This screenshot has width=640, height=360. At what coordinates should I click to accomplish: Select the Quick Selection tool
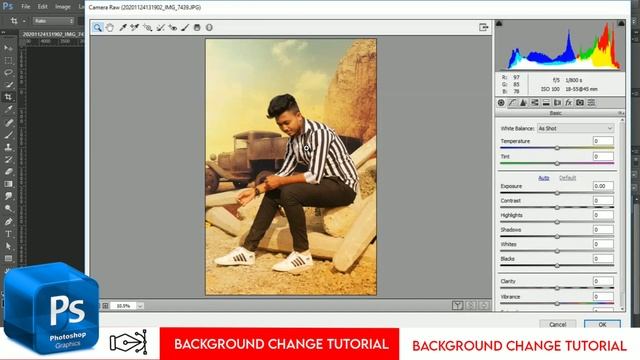pos(8,85)
